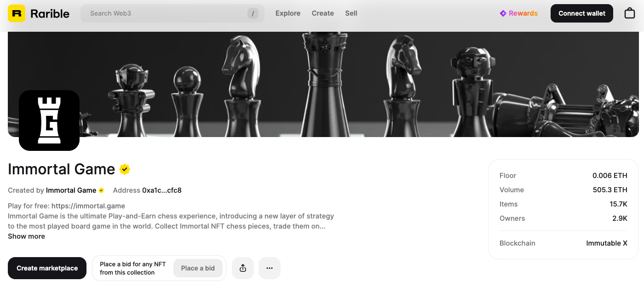Click the Rarible logo icon
Image resolution: width=644 pixels, height=287 pixels.
[x=17, y=13]
